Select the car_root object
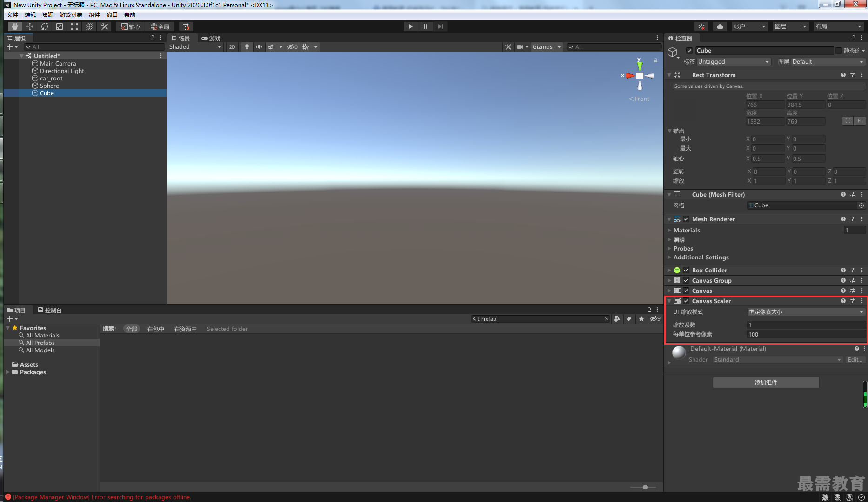This screenshot has height=502, width=868. (51, 78)
